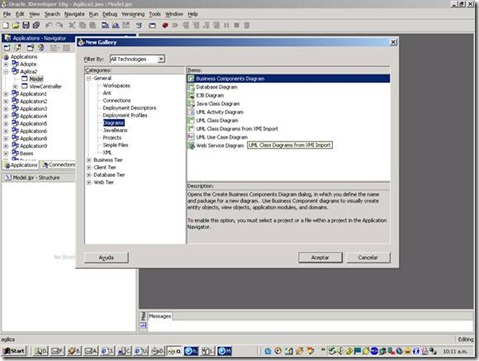Select the Deployment Descriptors category

[x=129, y=108]
